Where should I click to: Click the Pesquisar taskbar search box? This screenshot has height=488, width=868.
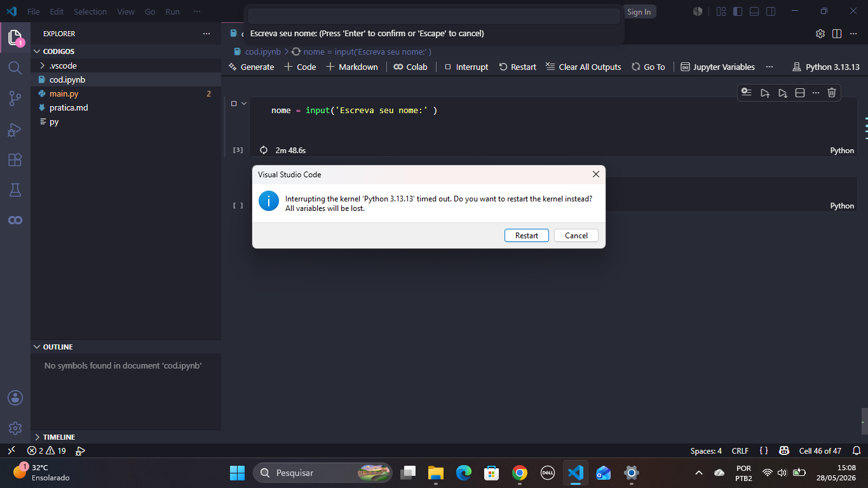(x=323, y=473)
